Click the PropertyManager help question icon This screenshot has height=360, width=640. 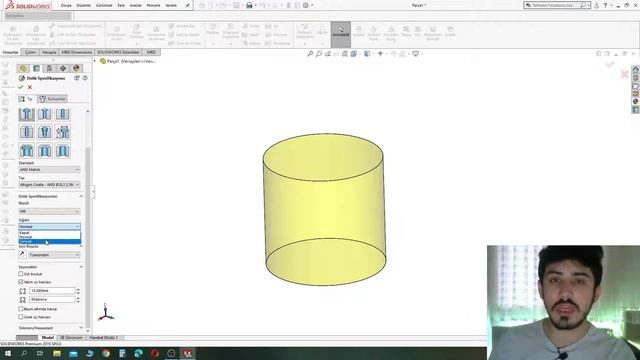(x=85, y=78)
